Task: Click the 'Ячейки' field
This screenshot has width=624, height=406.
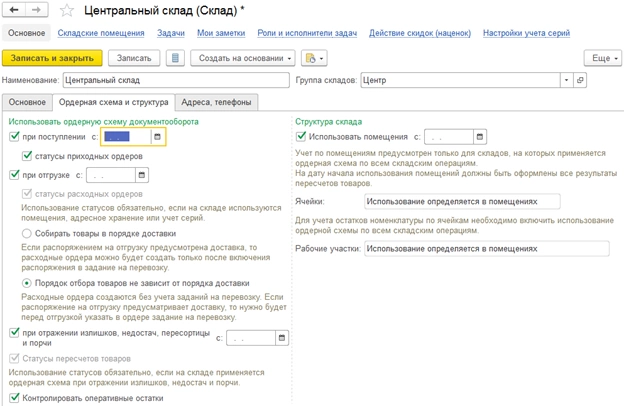Action: (x=462, y=202)
